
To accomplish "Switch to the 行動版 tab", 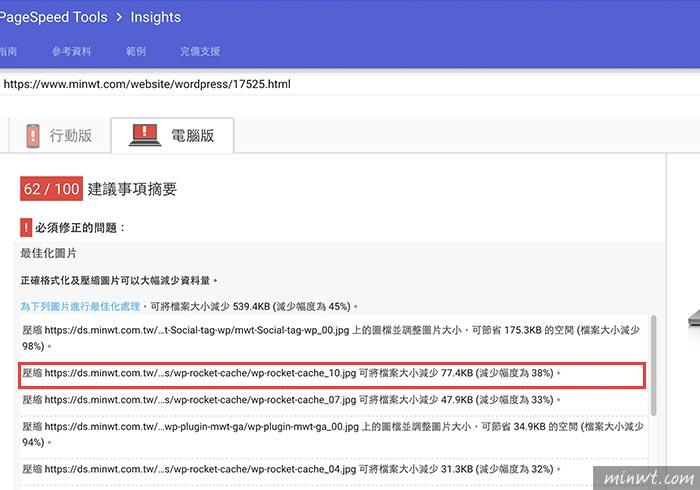I will (x=60, y=136).
